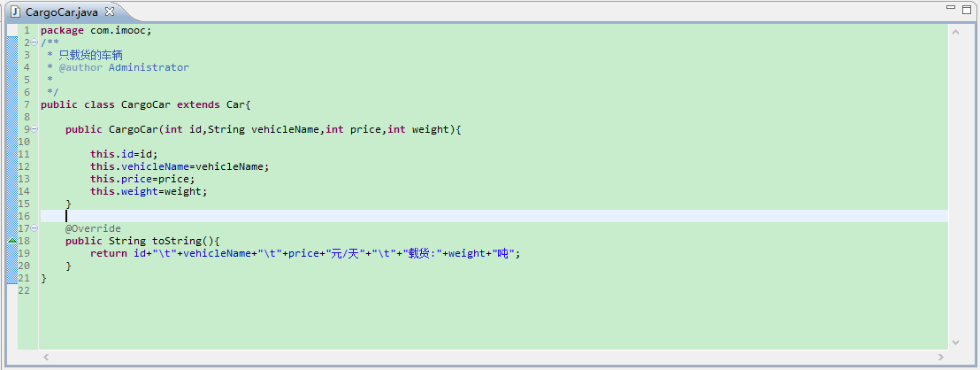
Task: Click the override indicator marker at line 18
Action: (x=11, y=241)
